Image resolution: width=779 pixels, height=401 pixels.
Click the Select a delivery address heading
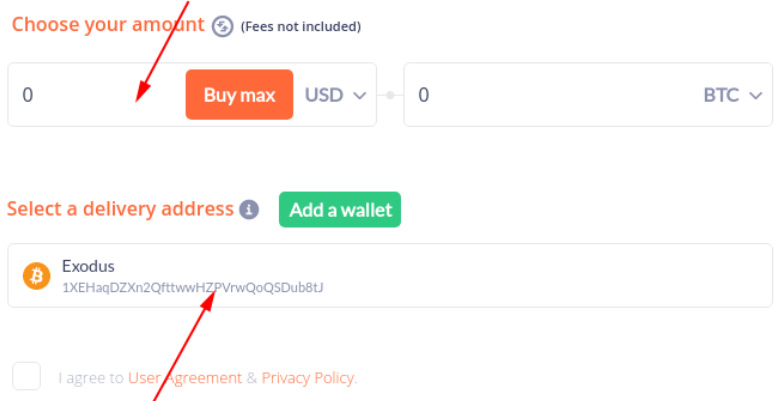tap(120, 209)
